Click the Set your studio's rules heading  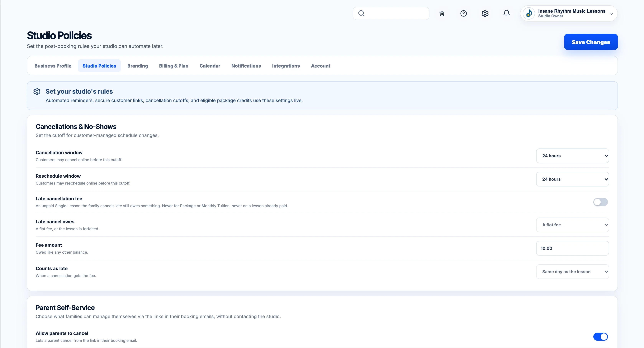pyautogui.click(x=79, y=92)
